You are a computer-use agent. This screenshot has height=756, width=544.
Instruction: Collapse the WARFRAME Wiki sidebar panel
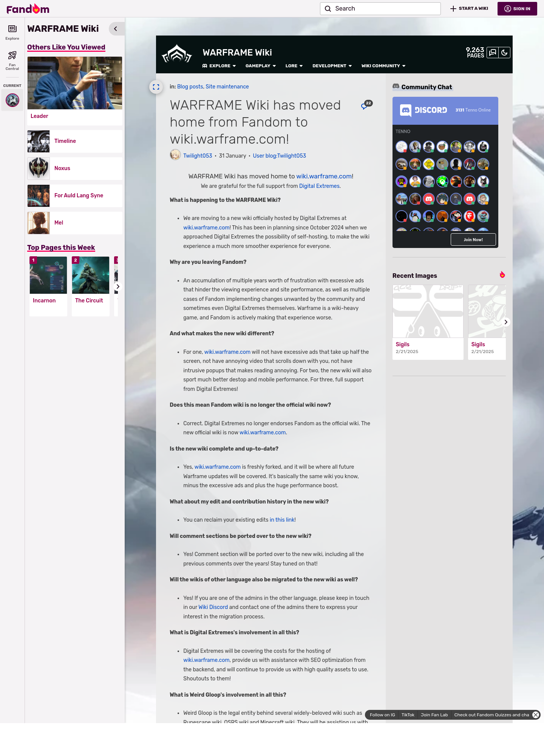[116, 29]
